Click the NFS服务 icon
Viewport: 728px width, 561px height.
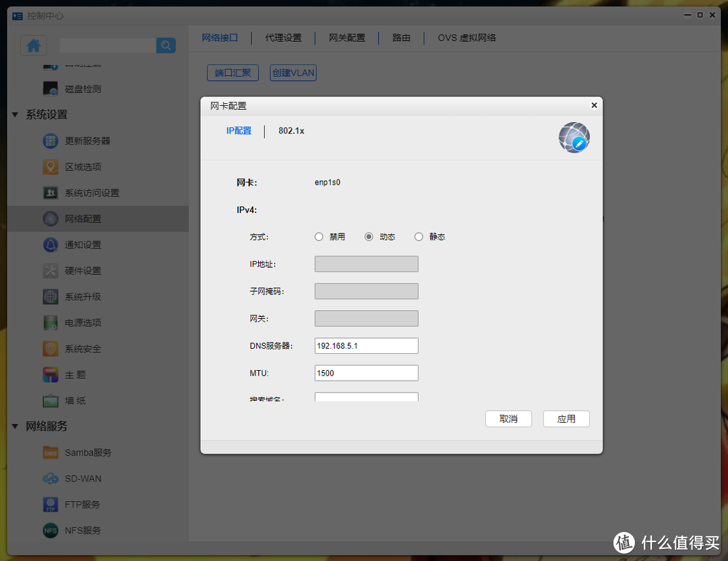[x=50, y=530]
